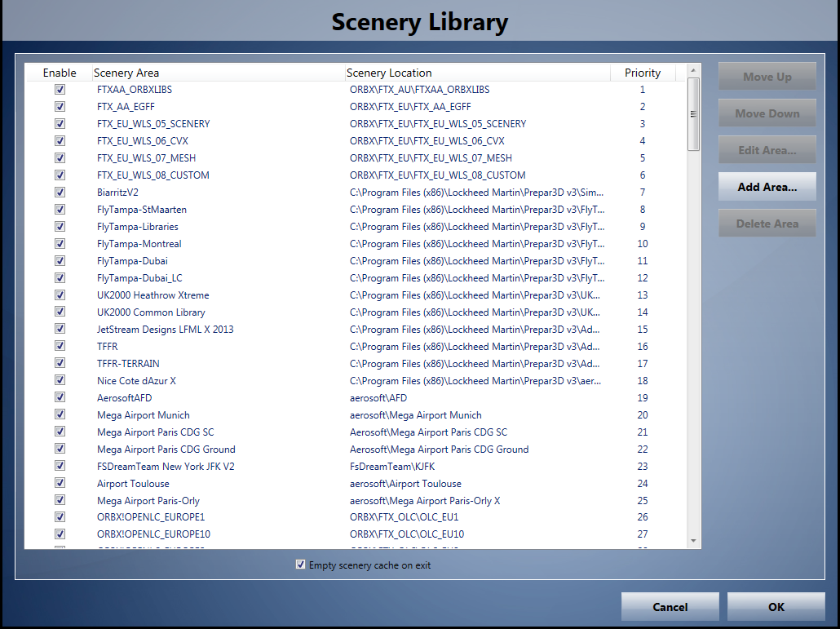
Task: Click the scroll down arrow of the list
Action: tap(693, 541)
